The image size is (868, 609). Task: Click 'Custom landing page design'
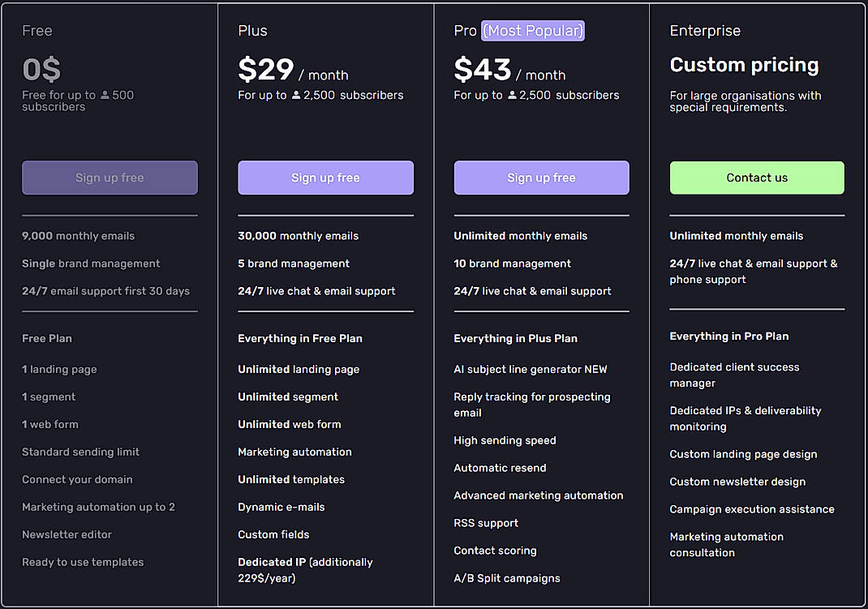(743, 455)
